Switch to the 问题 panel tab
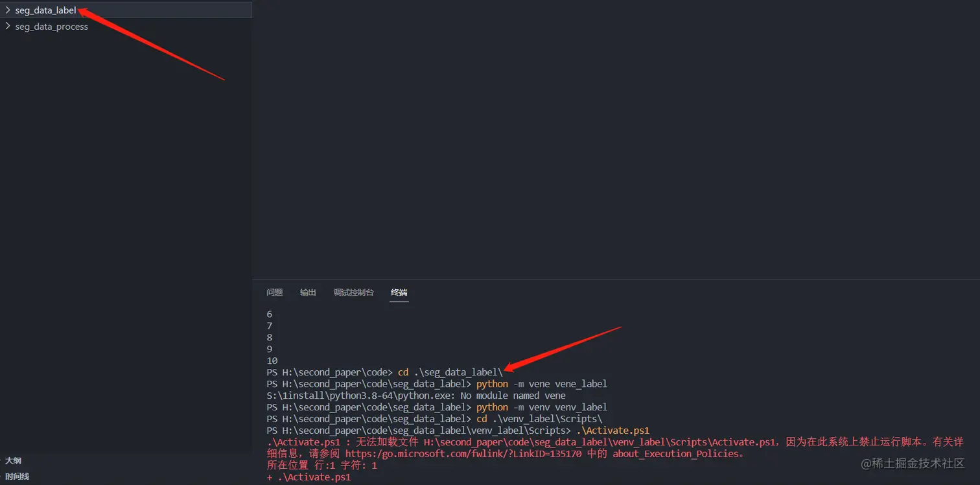Viewport: 980px width, 485px height. [275, 292]
